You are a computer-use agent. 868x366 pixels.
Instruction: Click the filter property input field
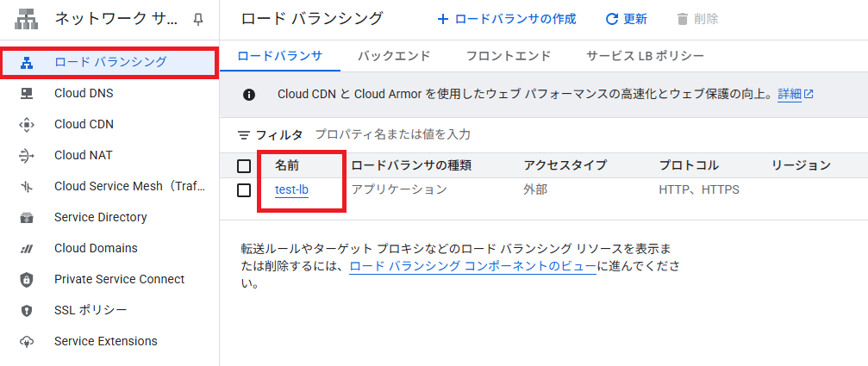587,134
